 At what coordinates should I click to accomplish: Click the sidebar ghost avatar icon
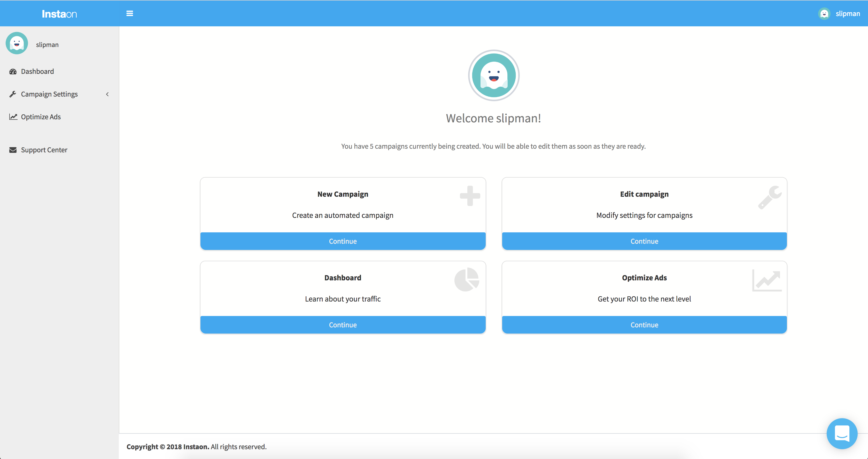[17, 43]
